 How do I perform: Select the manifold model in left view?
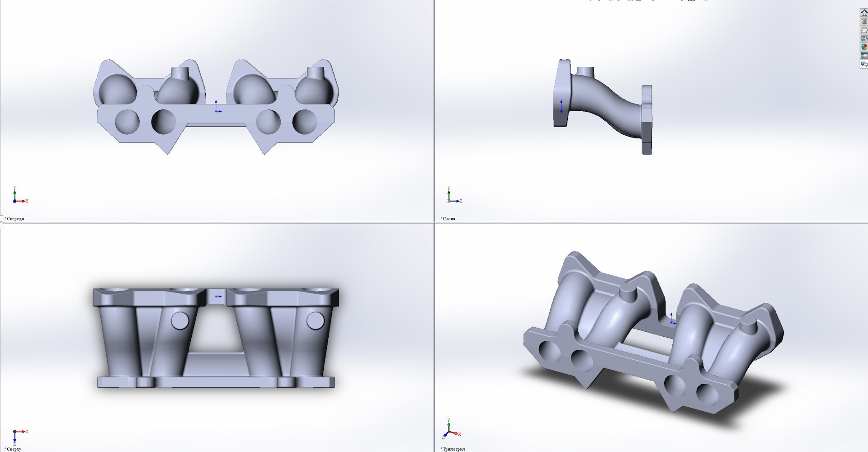coord(603,107)
